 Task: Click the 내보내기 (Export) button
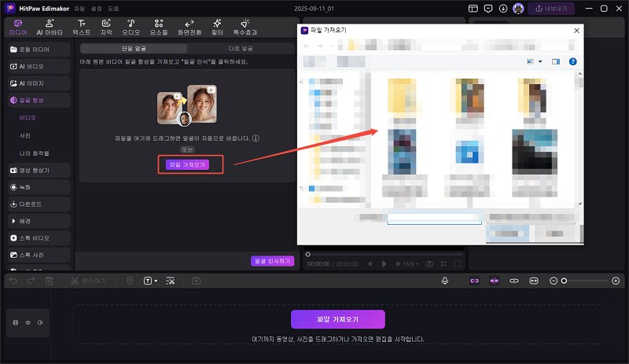coord(551,9)
